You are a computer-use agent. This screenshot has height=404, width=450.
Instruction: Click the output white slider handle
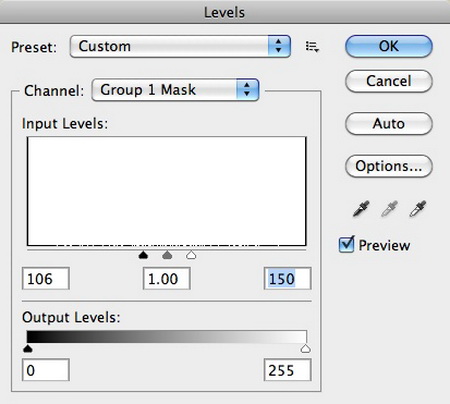coord(306,349)
